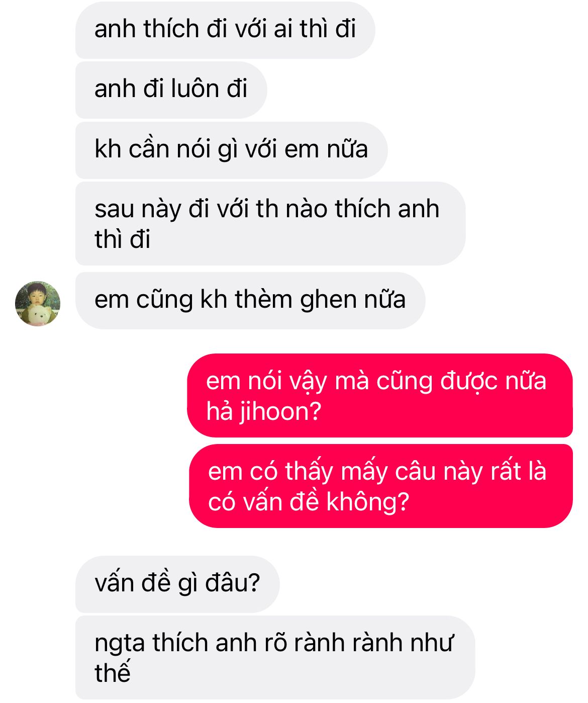This screenshot has width=588, height=703.
Task: Select the message "anh thích đi với ai thì đi"
Action: [x=225, y=30]
